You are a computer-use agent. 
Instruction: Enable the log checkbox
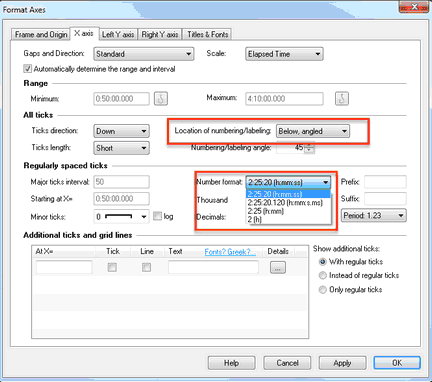click(x=157, y=216)
